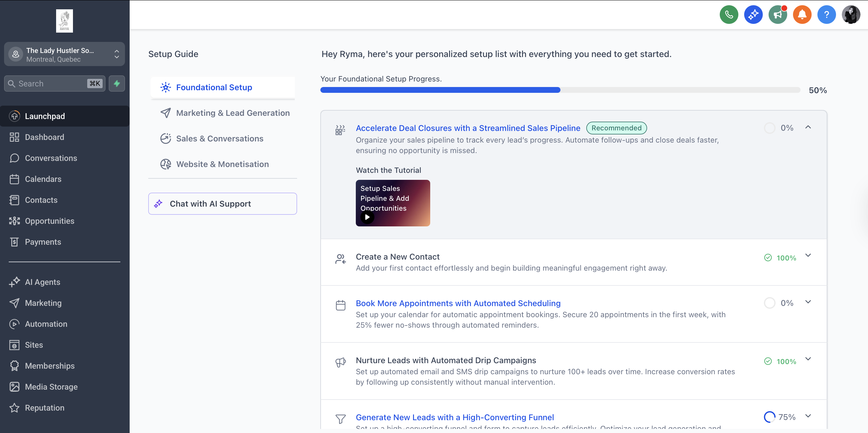Click the Calendars sidebar icon
The height and width of the screenshot is (433, 868).
[x=15, y=179]
